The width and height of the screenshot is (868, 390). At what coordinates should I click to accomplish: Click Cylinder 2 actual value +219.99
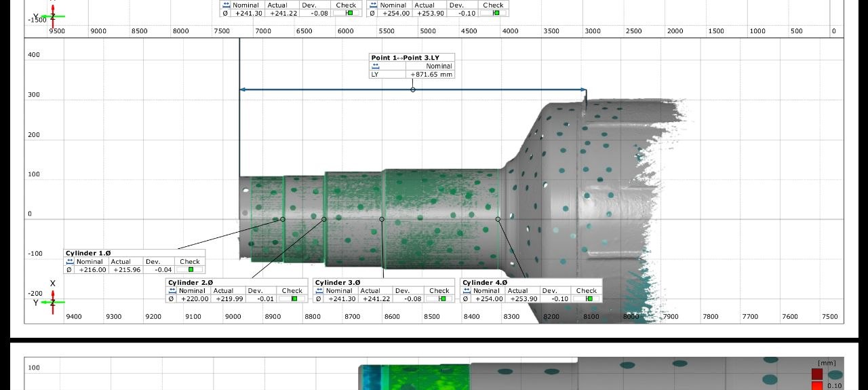point(229,298)
